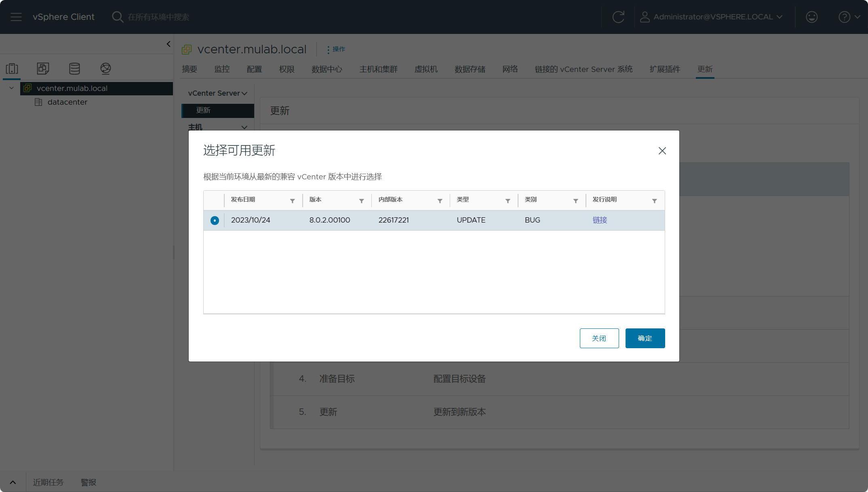
Task: Collapse the left navigation pane
Action: (169, 44)
